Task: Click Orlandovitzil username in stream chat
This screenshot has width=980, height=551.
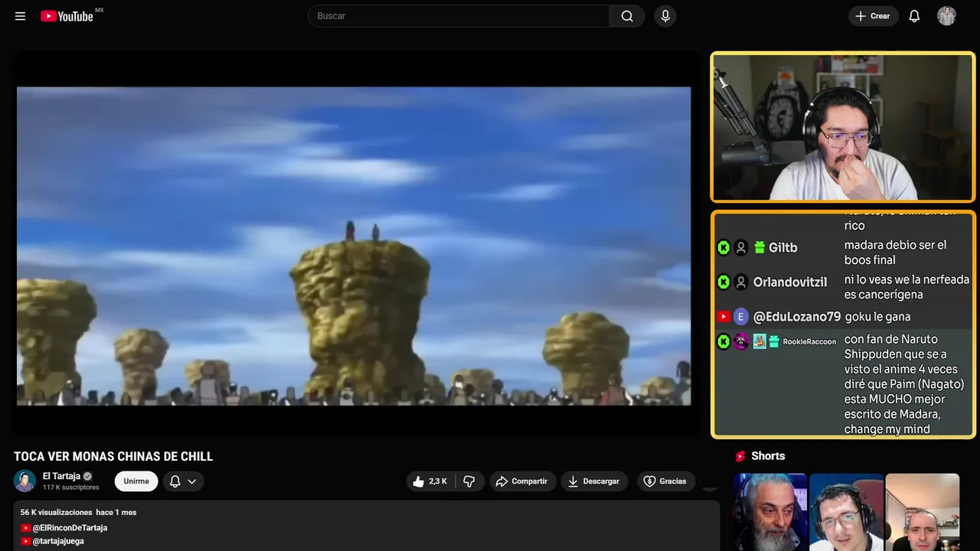Action: [x=790, y=282]
